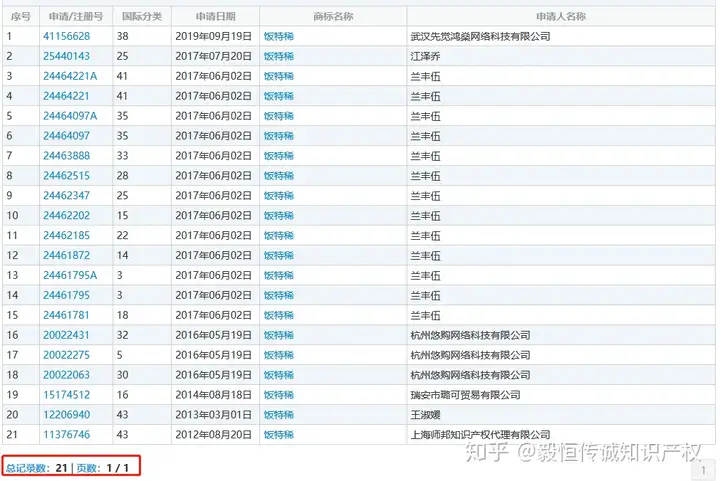Image resolution: width=720 pixels, height=481 pixels.
Task: Select applicant 兰丰伍 in the 24464221A row
Action: pyautogui.click(x=425, y=76)
